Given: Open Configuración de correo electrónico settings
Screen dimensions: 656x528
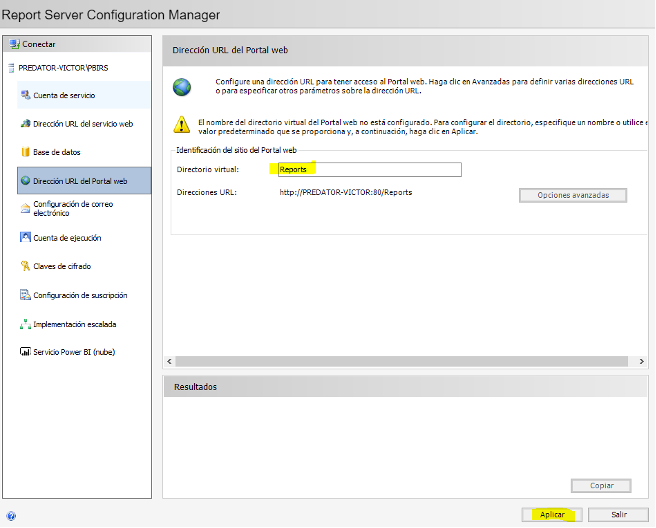Looking at the screenshot, I should [x=72, y=209].
